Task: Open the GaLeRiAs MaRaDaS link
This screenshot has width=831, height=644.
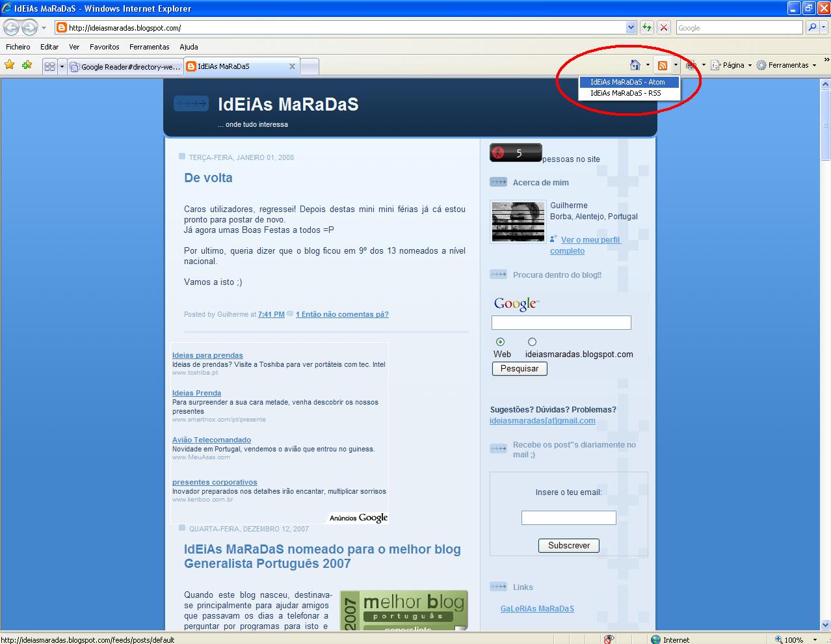Action: (x=537, y=609)
